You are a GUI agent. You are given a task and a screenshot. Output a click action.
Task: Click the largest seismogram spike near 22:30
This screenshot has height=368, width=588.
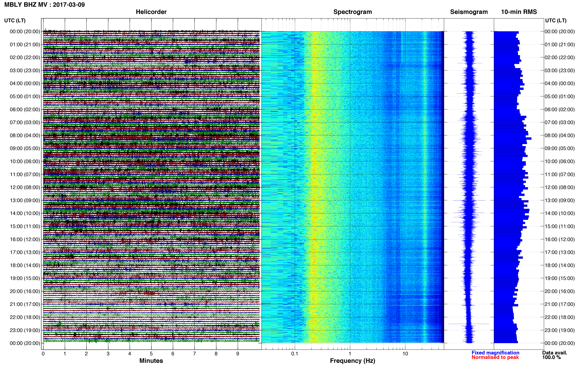coord(469,324)
